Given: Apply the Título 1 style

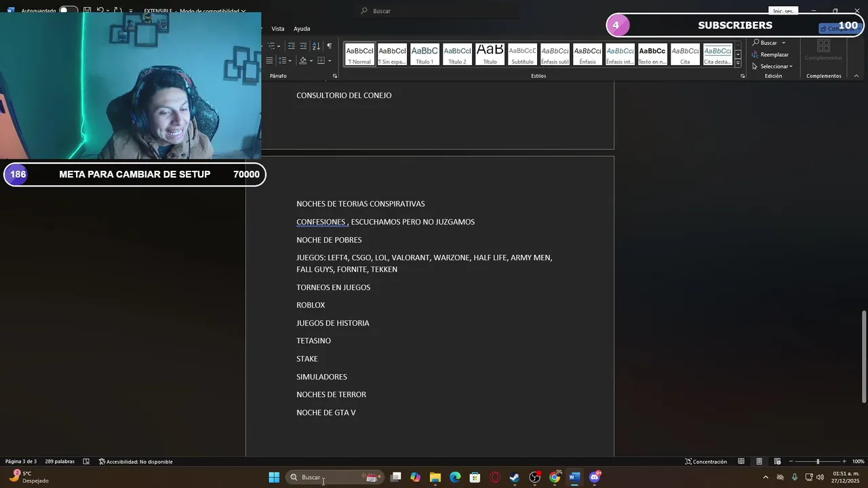Looking at the screenshot, I should [x=425, y=54].
